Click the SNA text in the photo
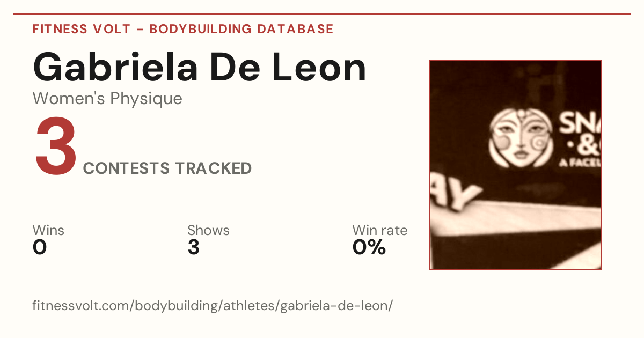The image size is (644, 338). [581, 124]
